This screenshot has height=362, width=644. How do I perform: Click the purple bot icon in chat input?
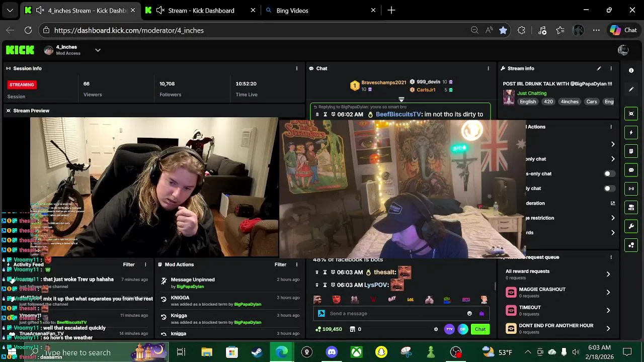(481, 313)
